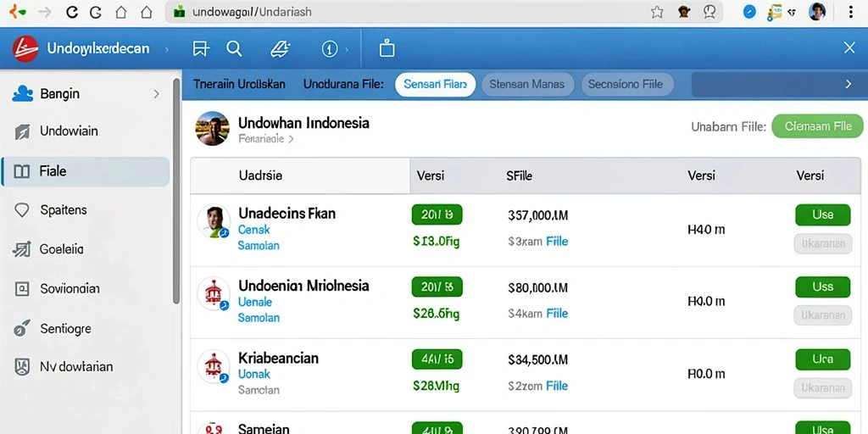
Task: Click the bookmark flag icon in header
Action: [200, 49]
